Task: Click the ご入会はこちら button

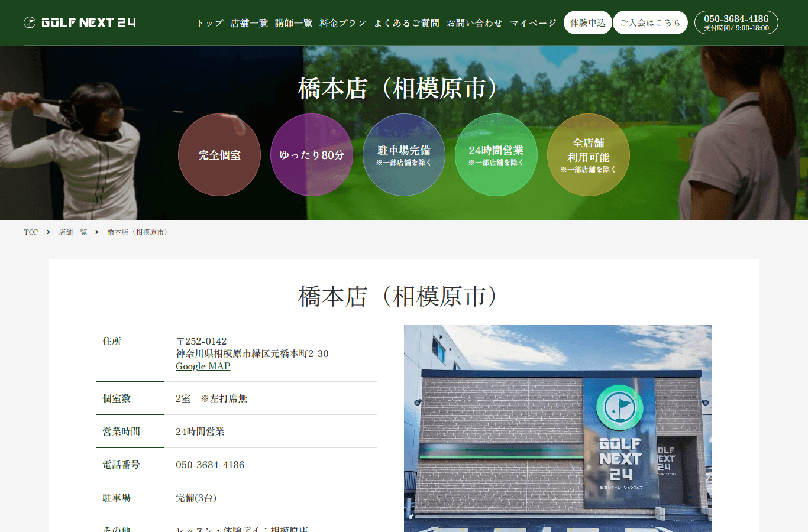Action: tap(650, 22)
